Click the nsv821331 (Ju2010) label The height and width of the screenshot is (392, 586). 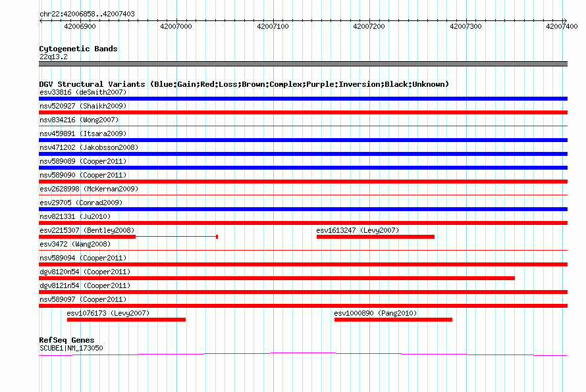(75, 216)
